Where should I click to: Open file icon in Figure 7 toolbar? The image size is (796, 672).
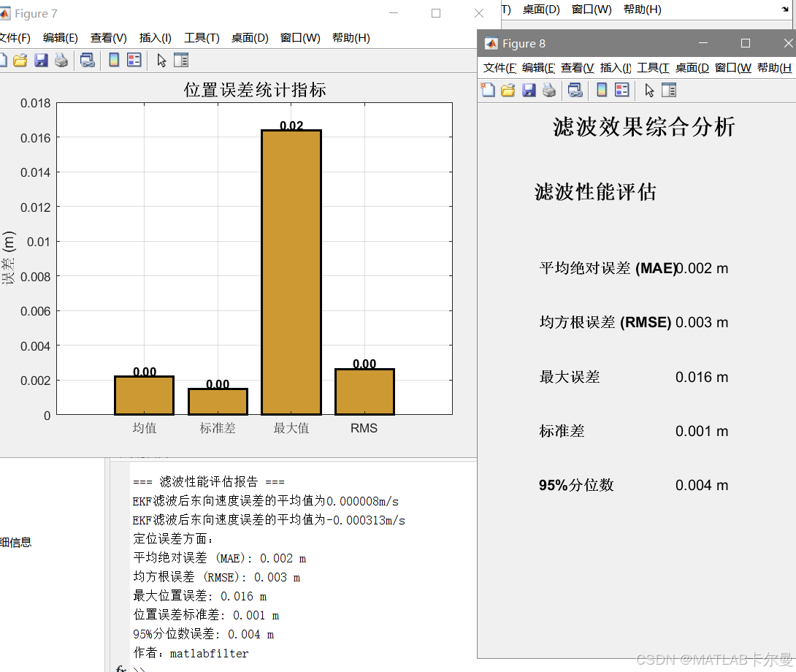[20, 61]
